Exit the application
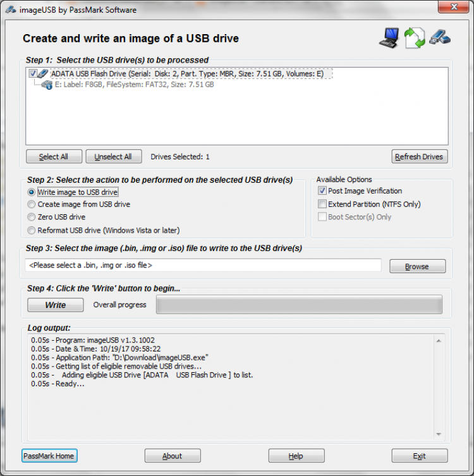The width and height of the screenshot is (474, 476). click(420, 456)
